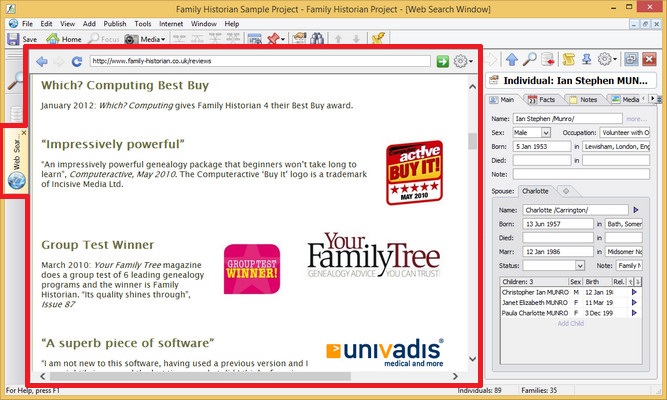Screen dimensions: 667x400
Task: Open the File menu
Action: point(27,24)
